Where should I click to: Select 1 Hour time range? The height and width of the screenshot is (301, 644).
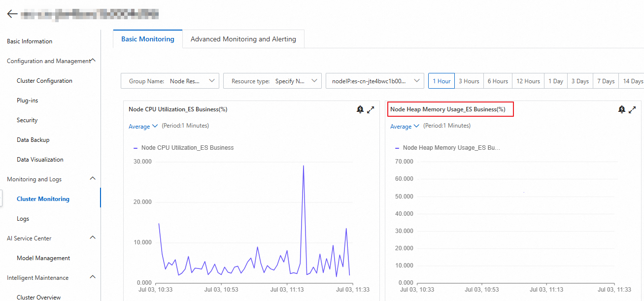coord(441,81)
